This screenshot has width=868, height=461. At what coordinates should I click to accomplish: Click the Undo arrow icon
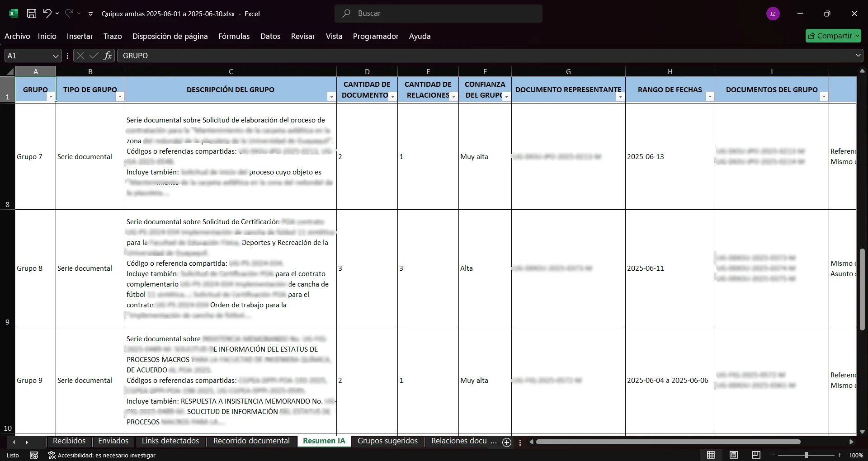(47, 14)
